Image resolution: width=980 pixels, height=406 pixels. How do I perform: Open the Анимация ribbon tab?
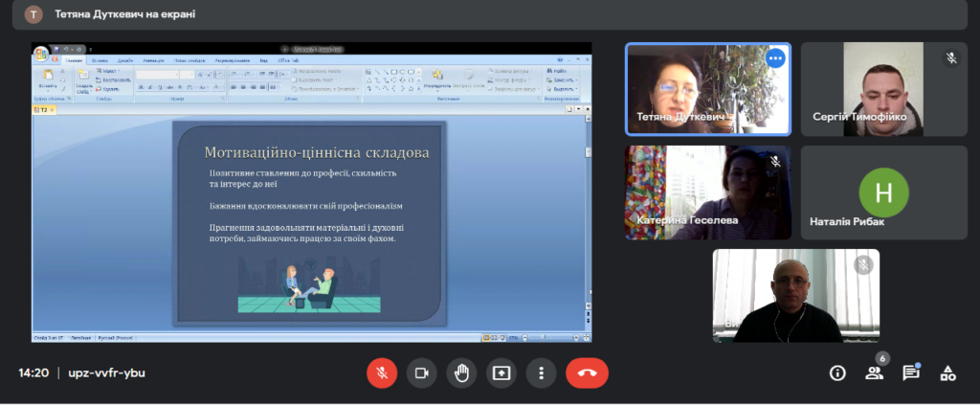155,60
